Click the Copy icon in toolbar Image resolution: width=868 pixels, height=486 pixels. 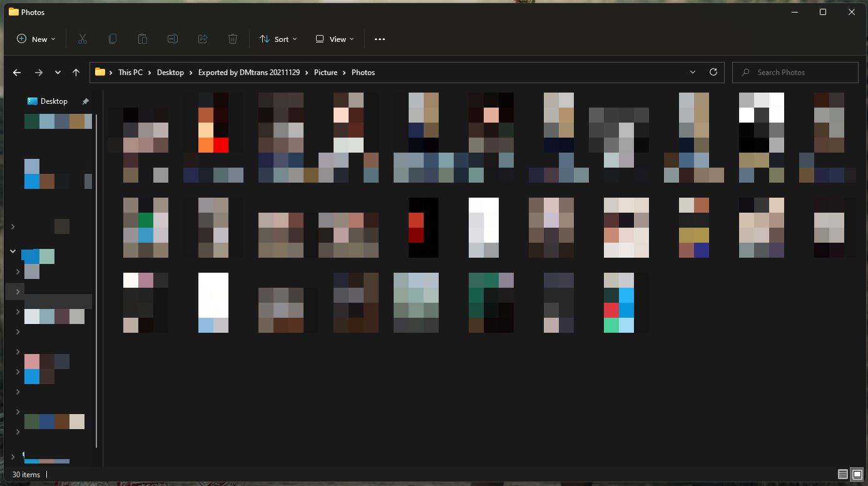(x=113, y=39)
